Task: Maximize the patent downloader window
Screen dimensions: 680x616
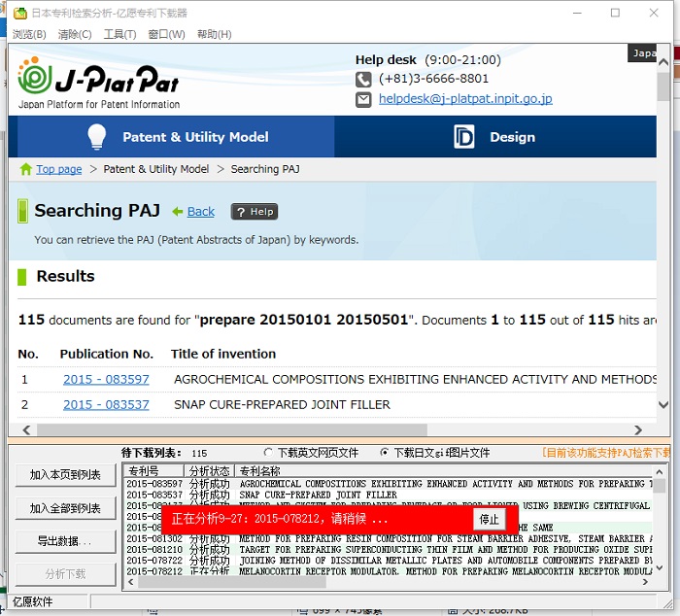Action: point(615,13)
